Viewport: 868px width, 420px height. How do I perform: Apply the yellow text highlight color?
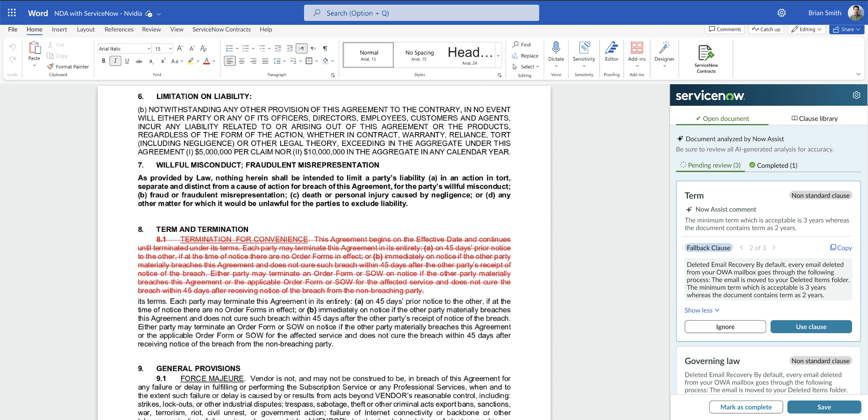[x=191, y=61]
